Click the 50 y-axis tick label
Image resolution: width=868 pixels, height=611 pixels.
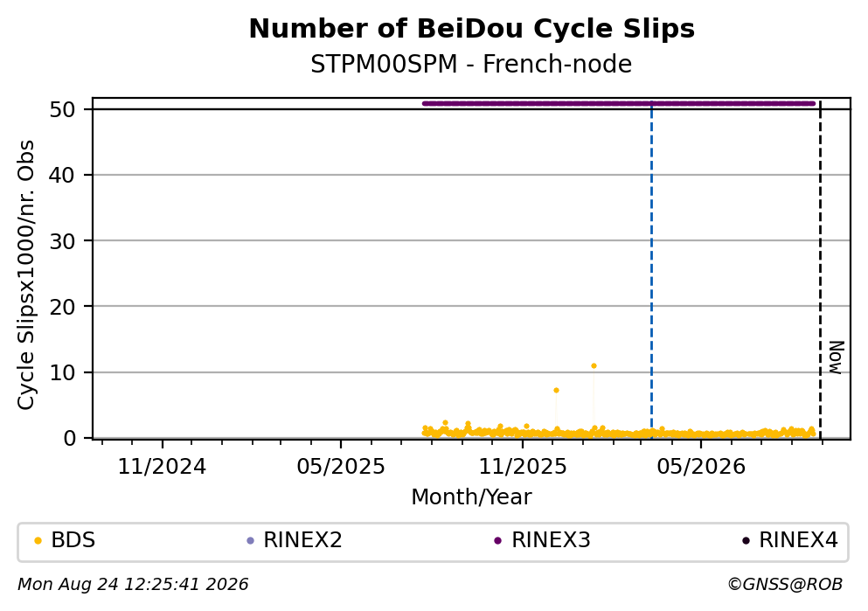(62, 109)
